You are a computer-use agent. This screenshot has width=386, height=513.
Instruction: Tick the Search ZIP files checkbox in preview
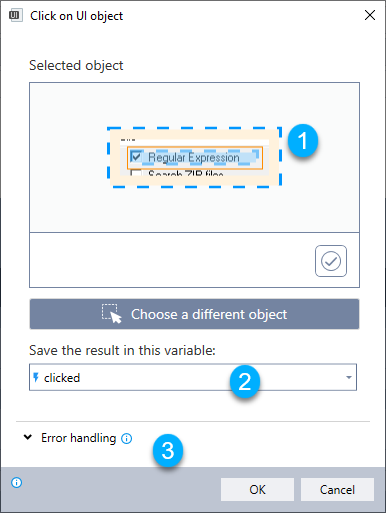pyautogui.click(x=136, y=173)
